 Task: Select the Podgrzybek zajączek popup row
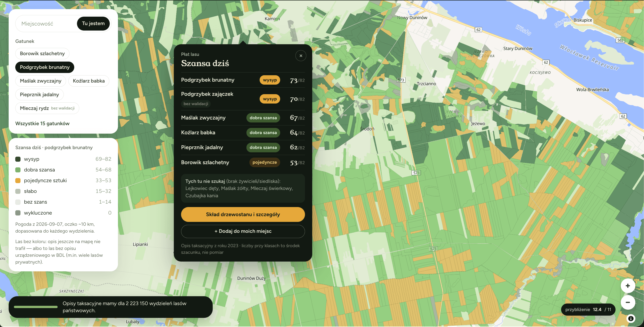tap(243, 99)
